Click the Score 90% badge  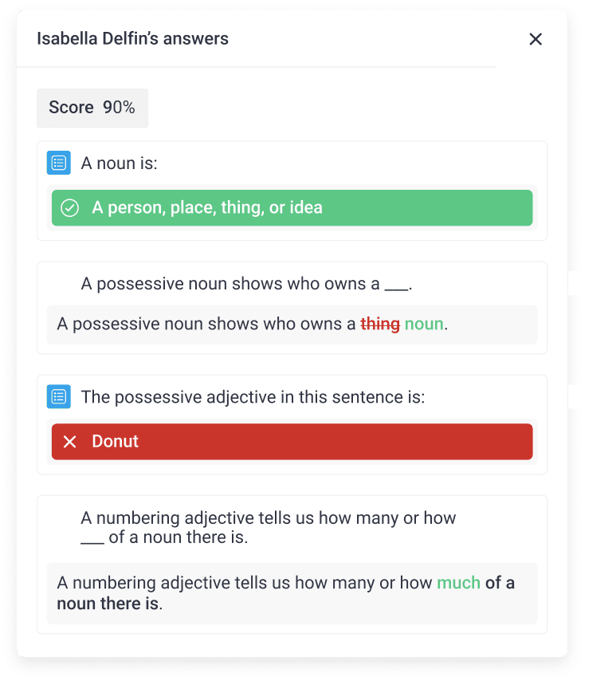(92, 108)
